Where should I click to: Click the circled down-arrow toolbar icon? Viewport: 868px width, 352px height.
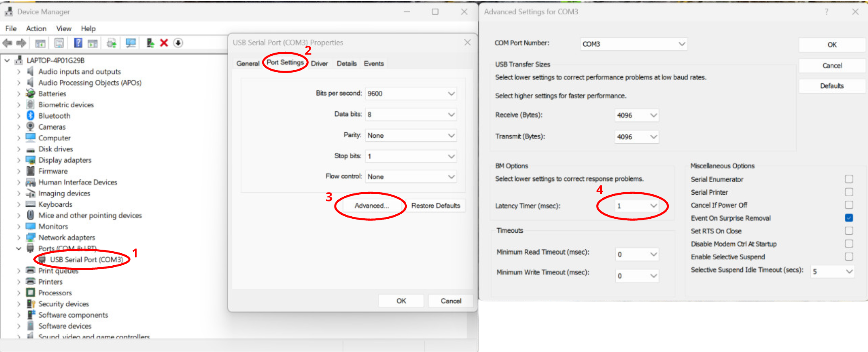point(178,43)
